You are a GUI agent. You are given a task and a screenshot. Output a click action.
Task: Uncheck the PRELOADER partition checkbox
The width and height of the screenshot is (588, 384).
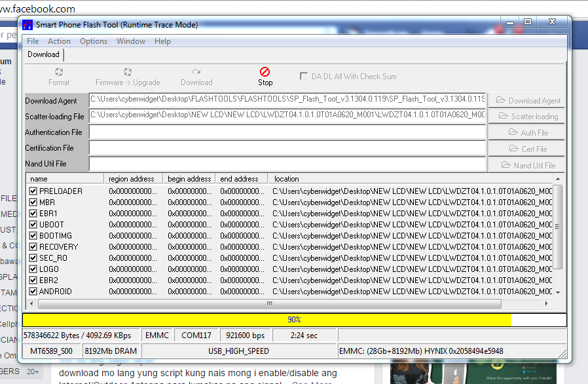33,191
